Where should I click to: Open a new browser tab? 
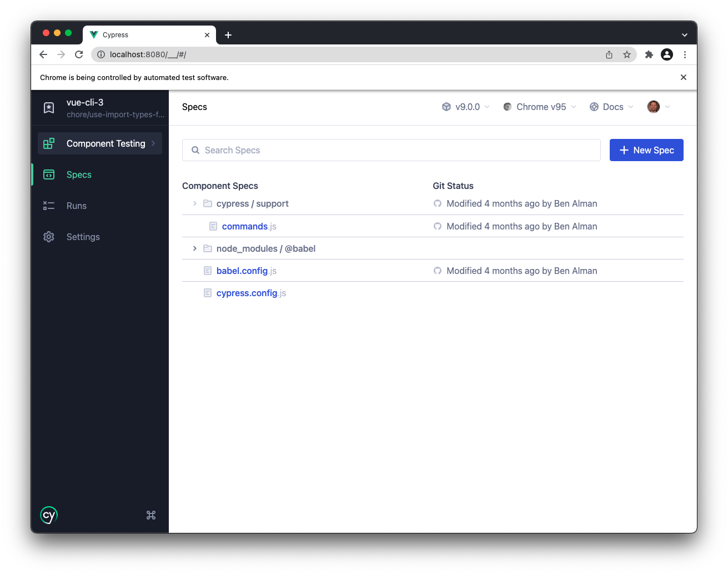pyautogui.click(x=228, y=35)
